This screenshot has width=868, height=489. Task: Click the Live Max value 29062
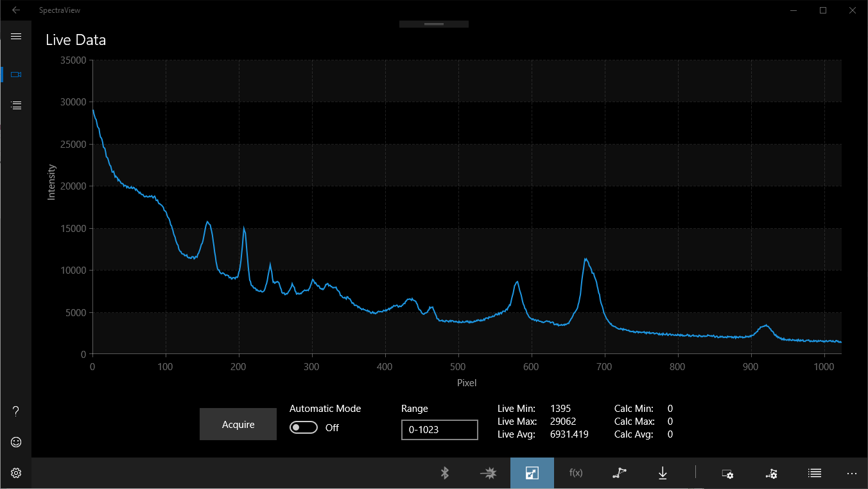tap(563, 422)
